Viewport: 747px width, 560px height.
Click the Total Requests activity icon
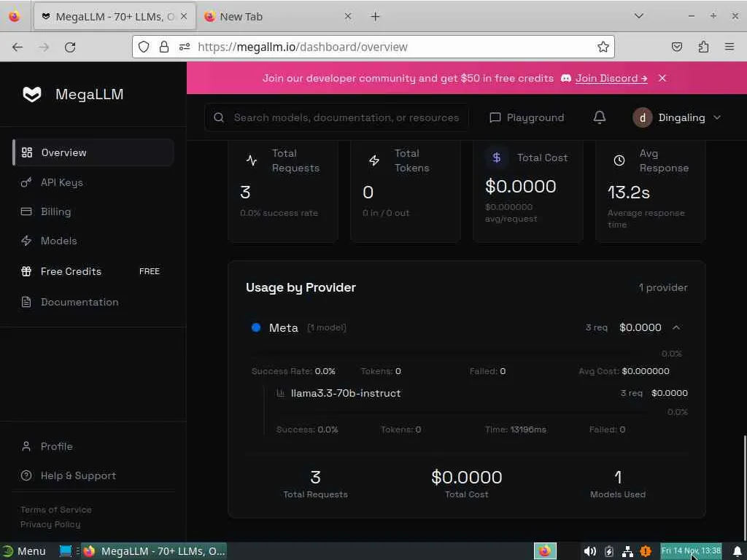pyautogui.click(x=252, y=160)
